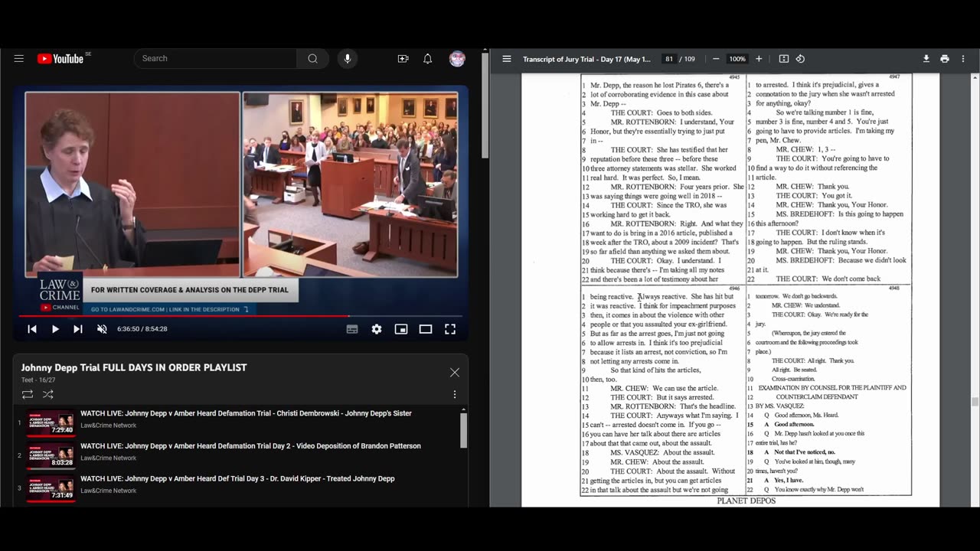Image resolution: width=980 pixels, height=551 pixels.
Task: Select the Trial Day 2 Brandon Patterson video title
Action: 250,446
